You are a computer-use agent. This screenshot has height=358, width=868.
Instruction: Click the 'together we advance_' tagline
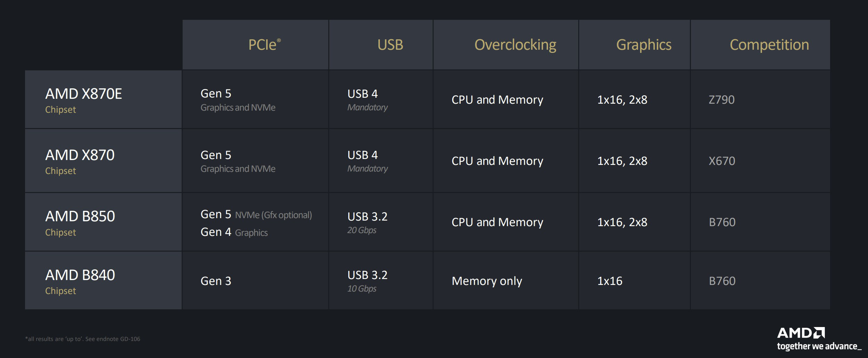[x=819, y=347]
